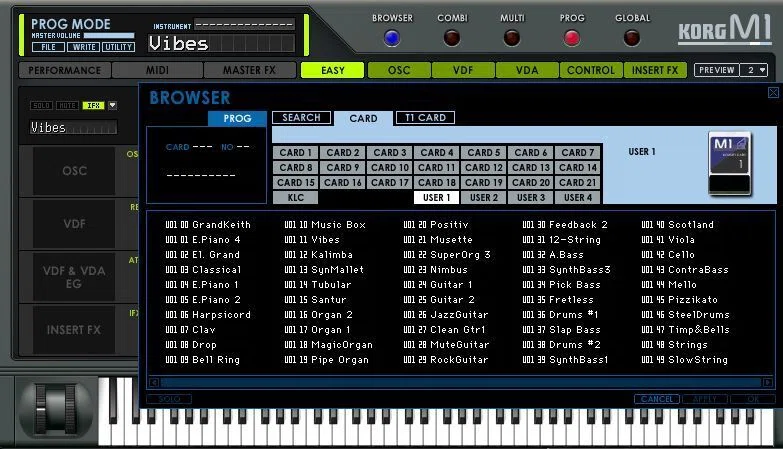Screen dimensions: 783x449
Task: Click the browser scrollbar right arrow
Action: (x=768, y=383)
